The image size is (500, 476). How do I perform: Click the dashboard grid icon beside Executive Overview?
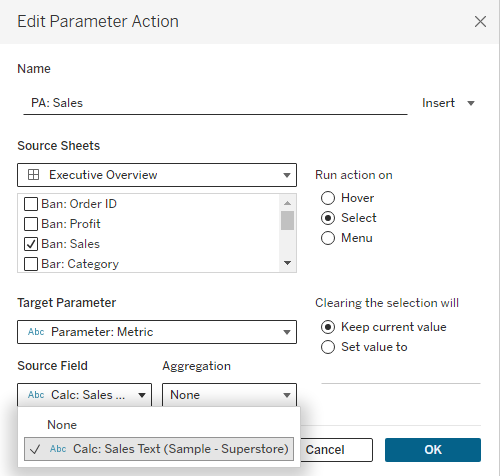(33, 175)
